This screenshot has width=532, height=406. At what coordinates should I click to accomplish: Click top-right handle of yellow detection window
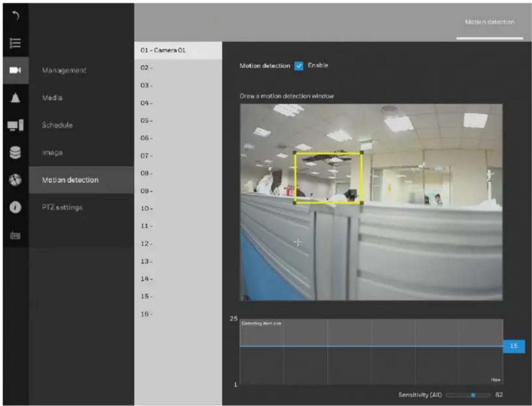click(x=362, y=153)
